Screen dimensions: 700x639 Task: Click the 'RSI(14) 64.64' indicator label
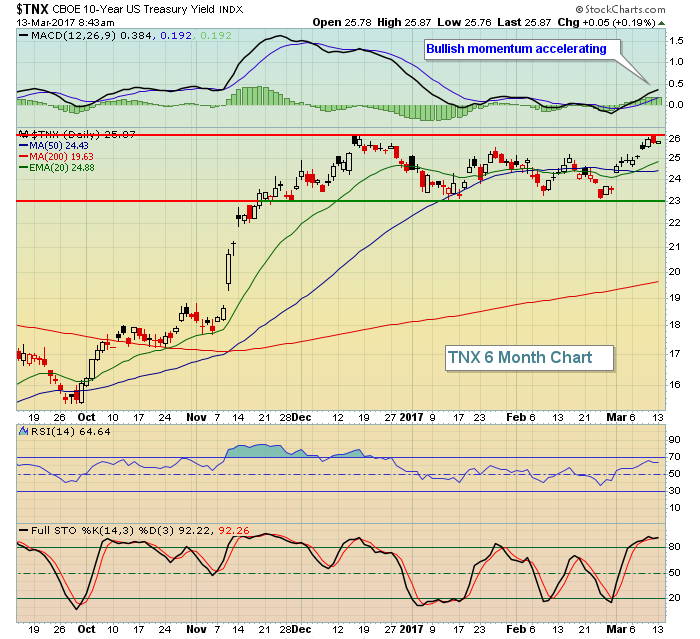tap(71, 431)
